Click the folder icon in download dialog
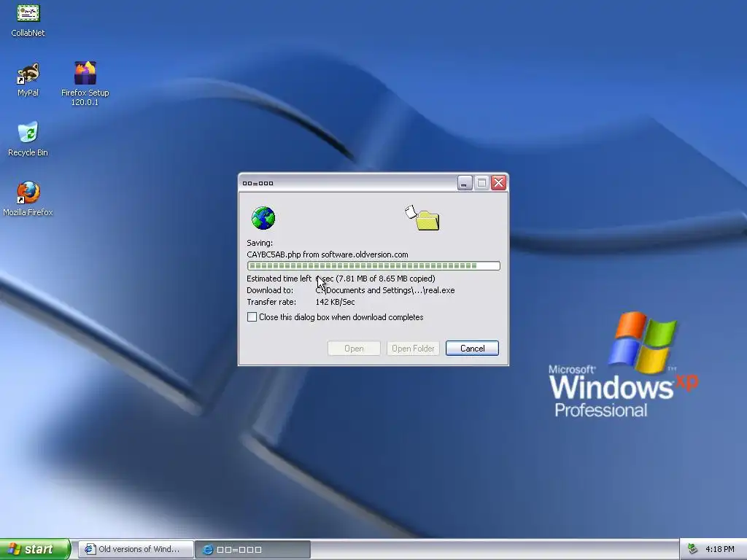The height and width of the screenshot is (560, 747). click(x=422, y=218)
